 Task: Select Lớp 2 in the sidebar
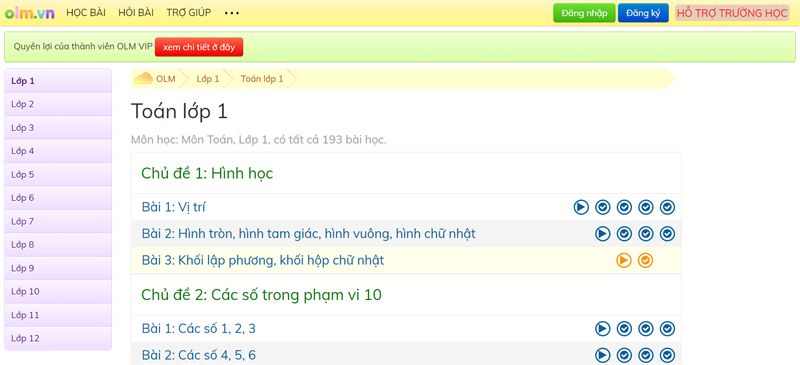coord(58,104)
